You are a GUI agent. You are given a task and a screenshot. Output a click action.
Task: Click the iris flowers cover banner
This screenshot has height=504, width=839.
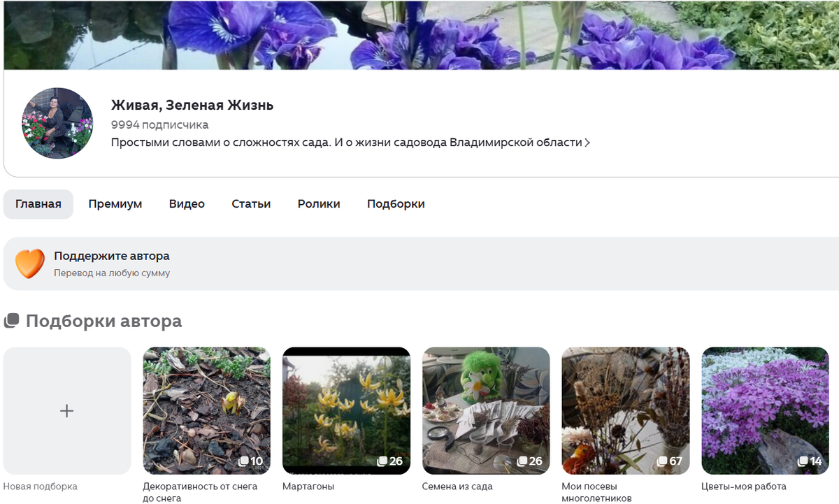(x=421, y=35)
